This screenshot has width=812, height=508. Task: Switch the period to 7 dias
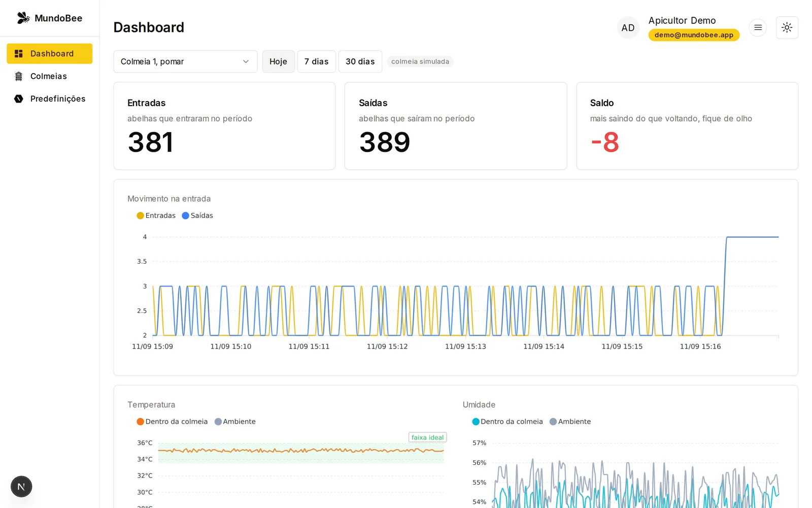(316, 61)
